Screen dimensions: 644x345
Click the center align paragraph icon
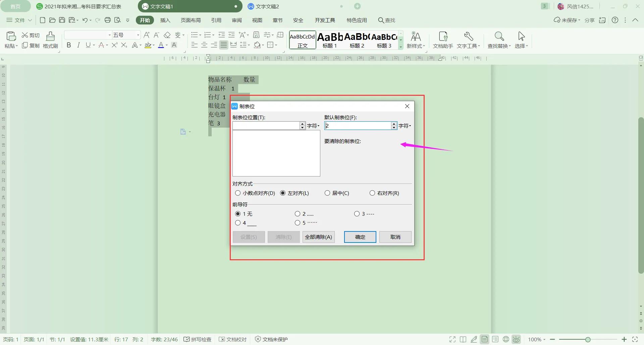click(204, 45)
